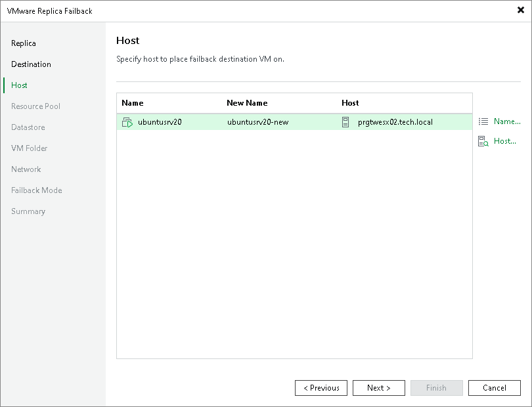The width and height of the screenshot is (532, 407).
Task: Open the Host... link to choose a host
Action: click(x=505, y=141)
